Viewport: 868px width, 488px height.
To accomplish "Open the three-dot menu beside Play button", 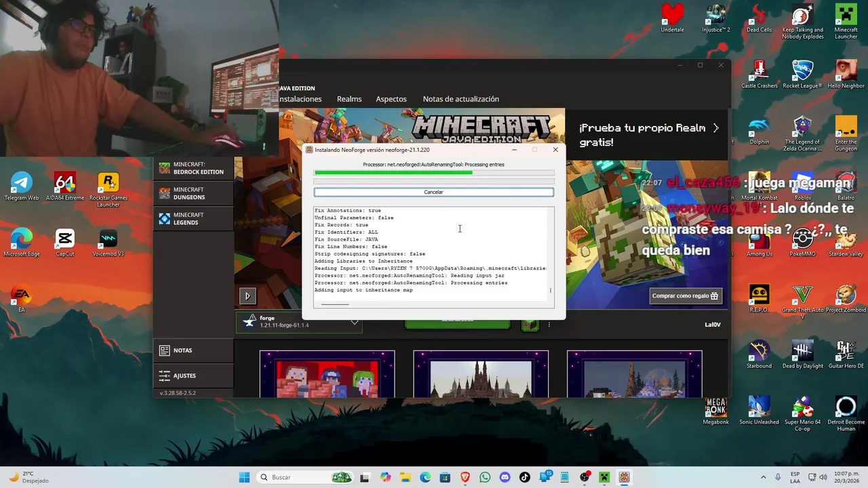I will click(x=549, y=325).
